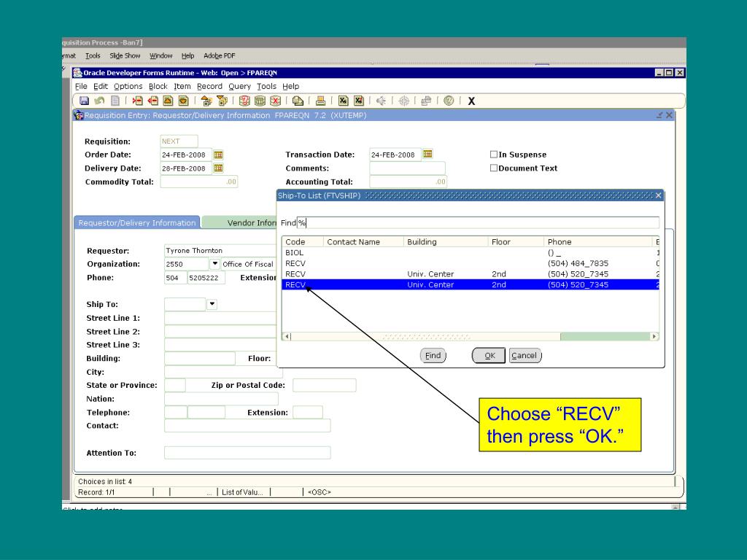Click the Print icon in the toolbar
The height and width of the screenshot is (560, 747).
[x=321, y=101]
